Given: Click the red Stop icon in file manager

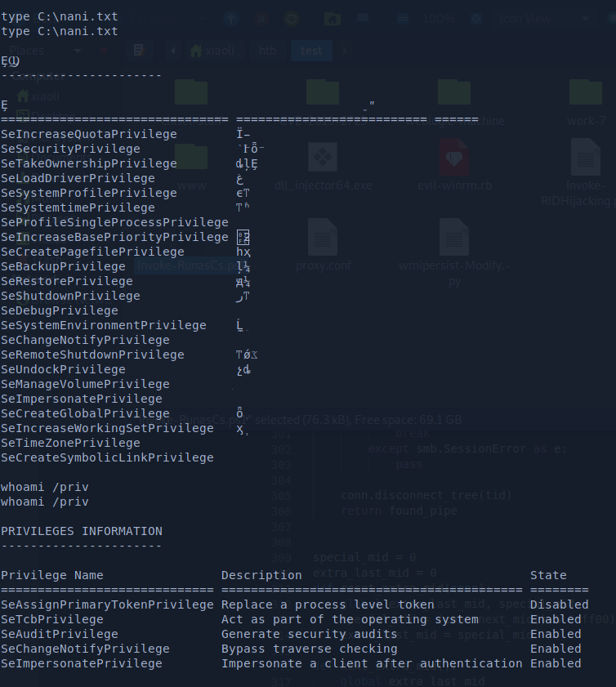Looking at the screenshot, I should (x=261, y=19).
